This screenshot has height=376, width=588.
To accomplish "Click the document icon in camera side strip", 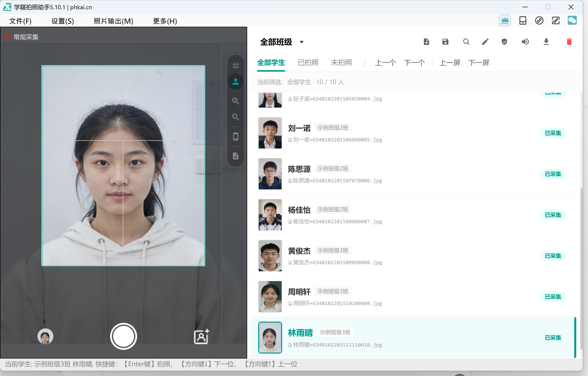I will point(236,156).
